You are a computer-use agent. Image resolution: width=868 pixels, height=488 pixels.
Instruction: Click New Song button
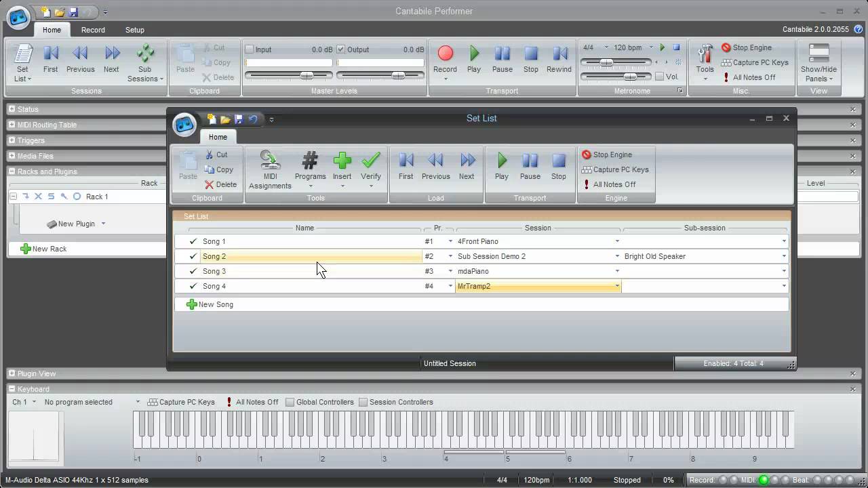coord(210,304)
